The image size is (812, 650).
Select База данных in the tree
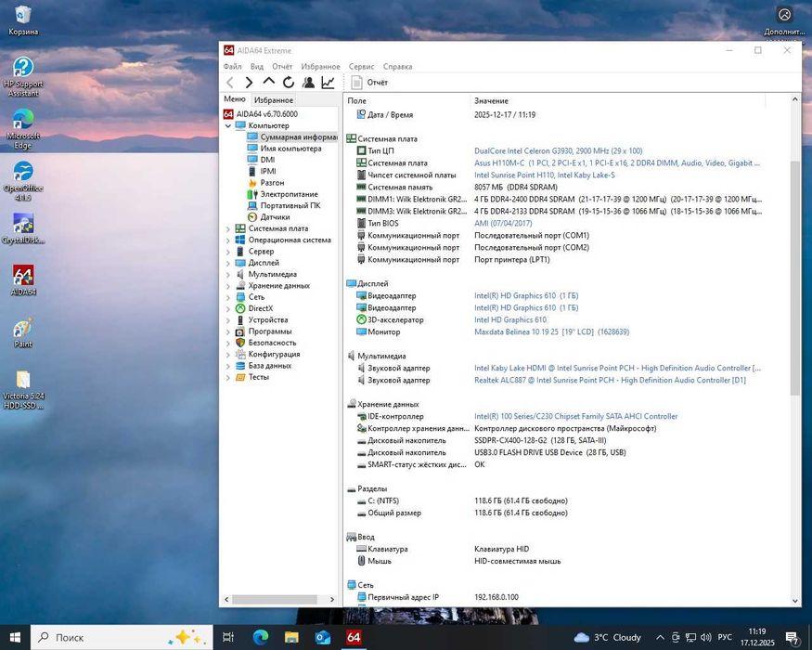(x=269, y=366)
